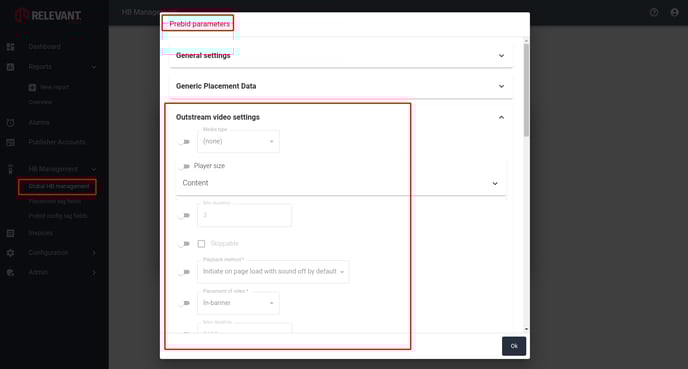688x369 pixels.
Task: Click the Alarms clock icon
Action: point(11,123)
